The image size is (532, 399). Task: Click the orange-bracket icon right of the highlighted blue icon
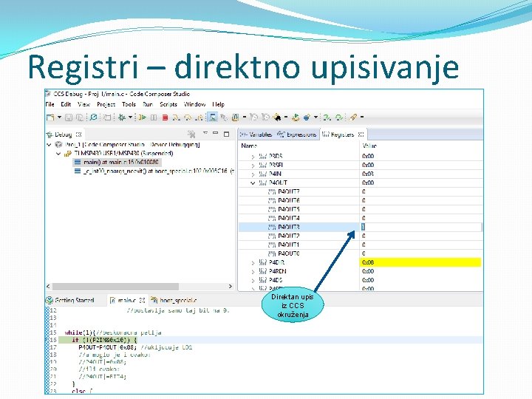(x=235, y=117)
